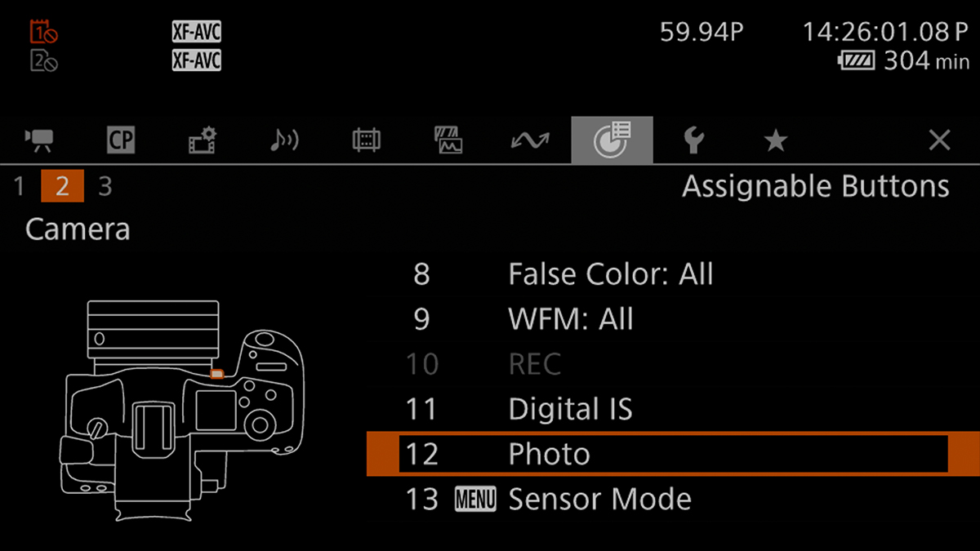Switch to settings page 1
Viewport: 980px width, 551px height.
[18, 185]
